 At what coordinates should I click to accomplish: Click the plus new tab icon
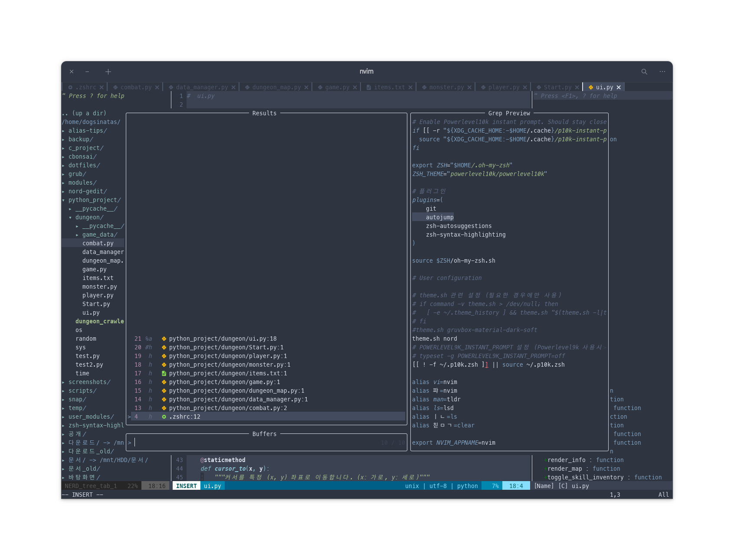pyautogui.click(x=108, y=72)
